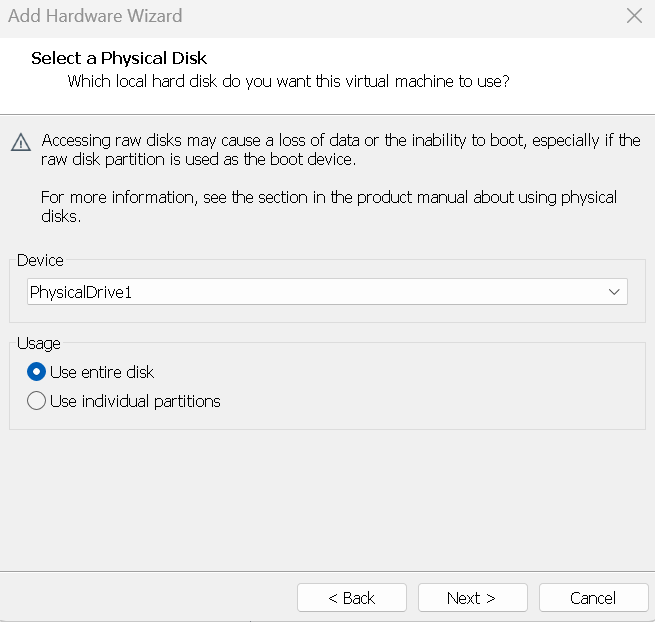The height and width of the screenshot is (622, 655).
Task: Click the warning triangle icon
Action: coord(21,142)
